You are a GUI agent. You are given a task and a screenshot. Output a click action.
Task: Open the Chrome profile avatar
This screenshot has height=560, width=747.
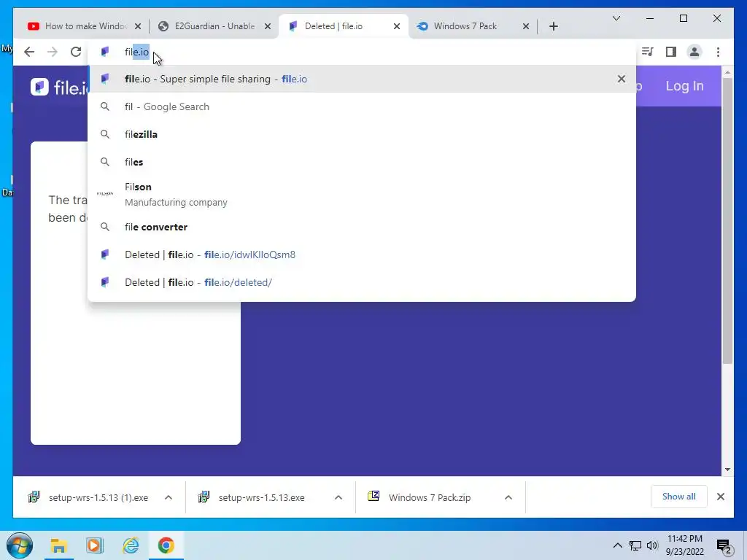[694, 52]
